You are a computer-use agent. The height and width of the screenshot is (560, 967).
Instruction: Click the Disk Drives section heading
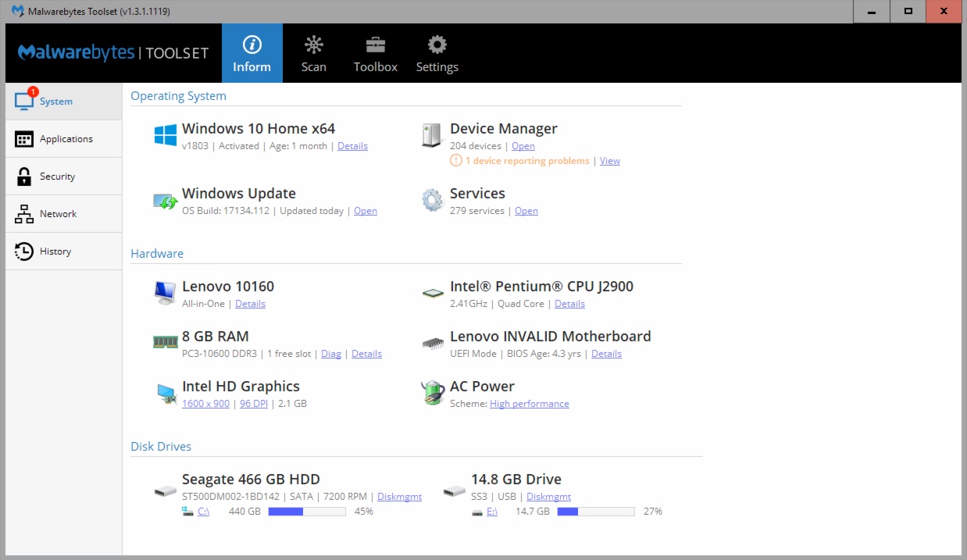(x=161, y=447)
